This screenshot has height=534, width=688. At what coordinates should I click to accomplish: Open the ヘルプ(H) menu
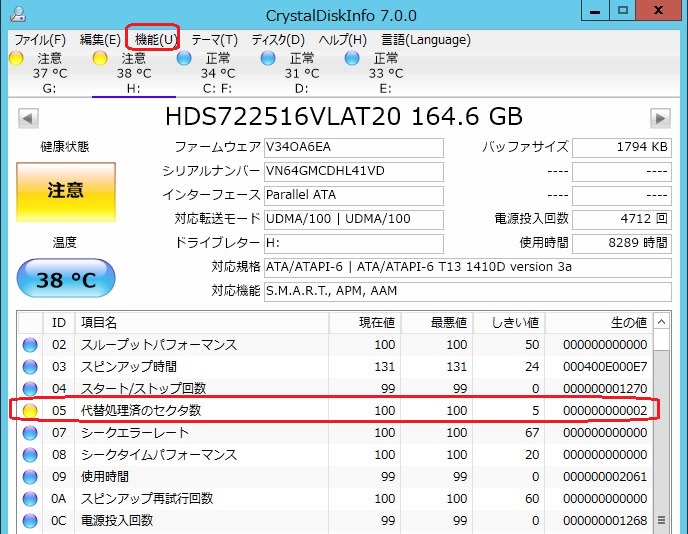point(342,40)
